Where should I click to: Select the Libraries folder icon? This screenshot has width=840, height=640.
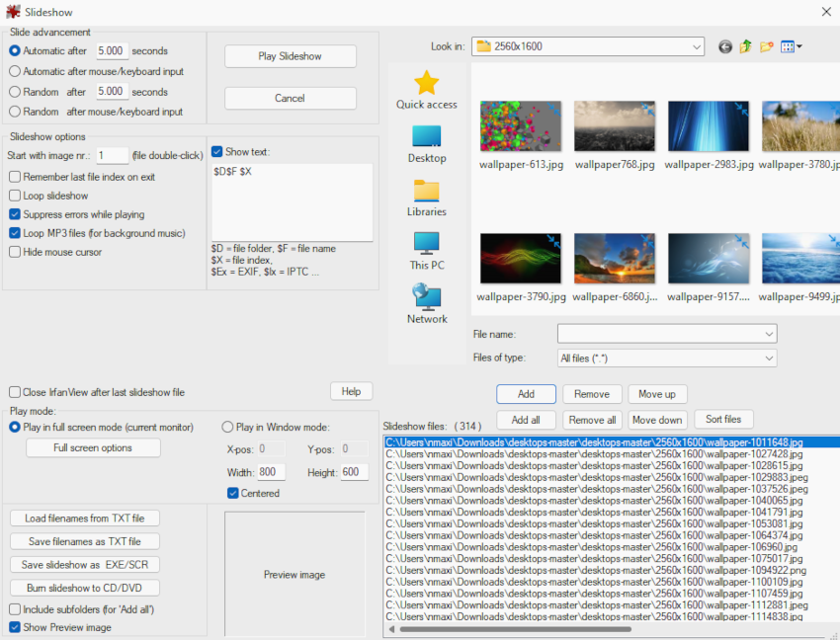(x=426, y=190)
